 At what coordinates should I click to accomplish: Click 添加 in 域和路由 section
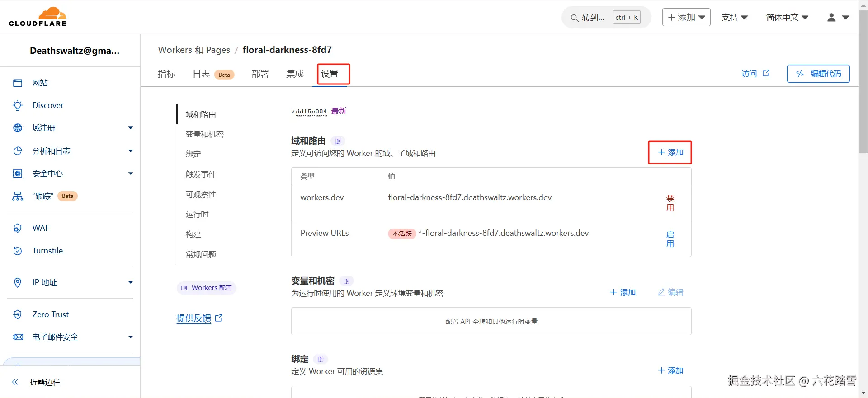point(670,152)
